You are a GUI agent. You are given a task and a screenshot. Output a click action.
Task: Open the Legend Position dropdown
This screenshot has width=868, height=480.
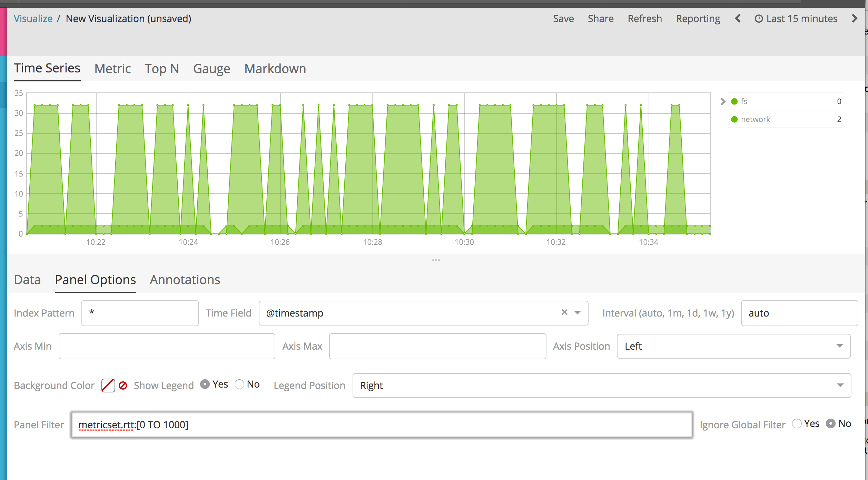[601, 386]
